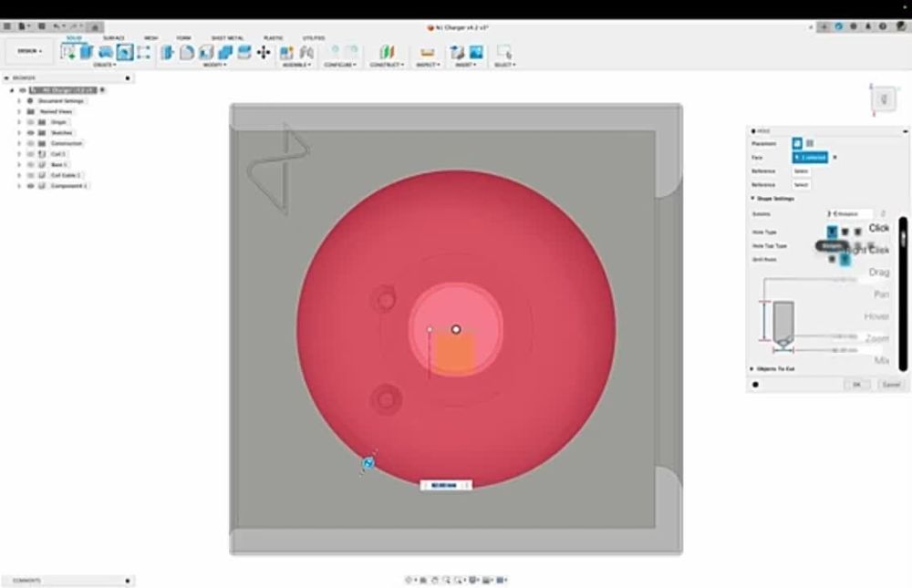Click the New Component icon in Assemble
This screenshot has width=912, height=588.
click(x=286, y=52)
